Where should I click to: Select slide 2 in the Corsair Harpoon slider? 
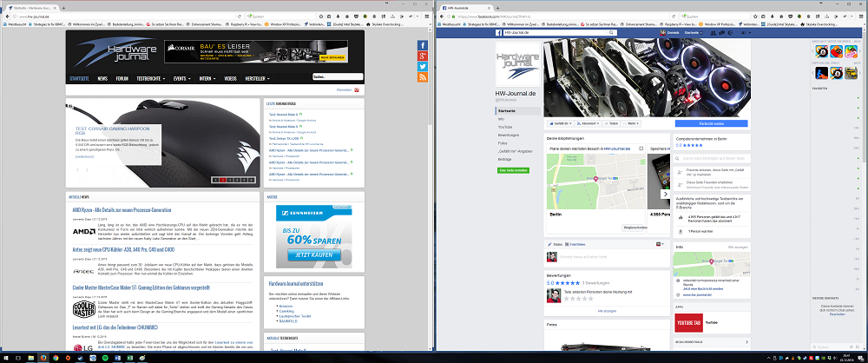pos(222,180)
